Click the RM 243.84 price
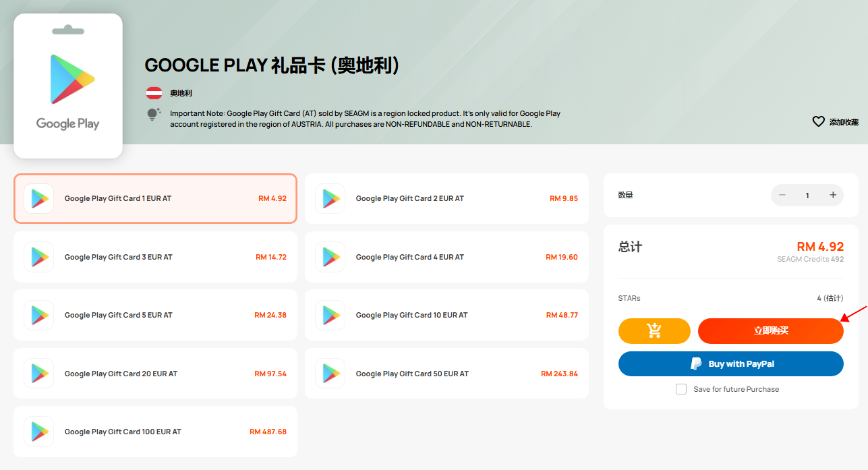This screenshot has width=868, height=470. [x=560, y=374]
